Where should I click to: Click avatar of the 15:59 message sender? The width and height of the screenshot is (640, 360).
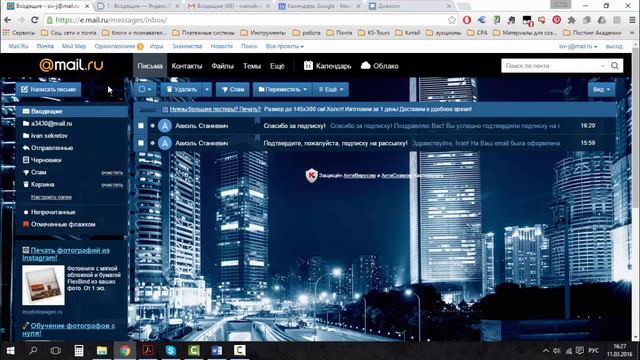pos(165,143)
